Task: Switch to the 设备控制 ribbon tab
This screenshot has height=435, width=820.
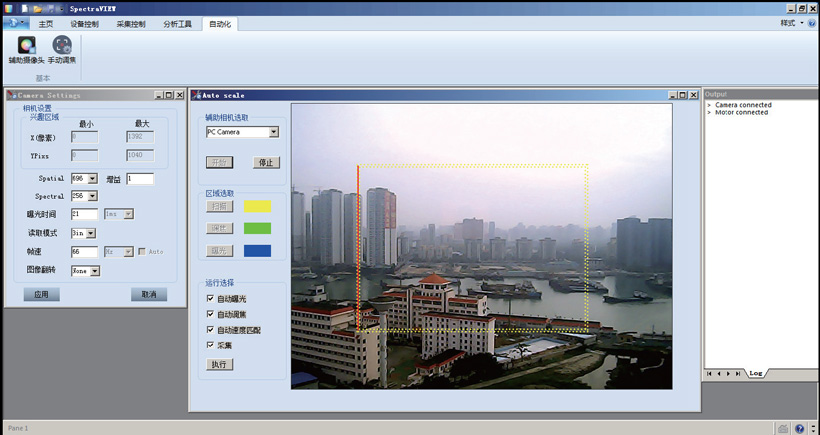Action: coord(84,23)
